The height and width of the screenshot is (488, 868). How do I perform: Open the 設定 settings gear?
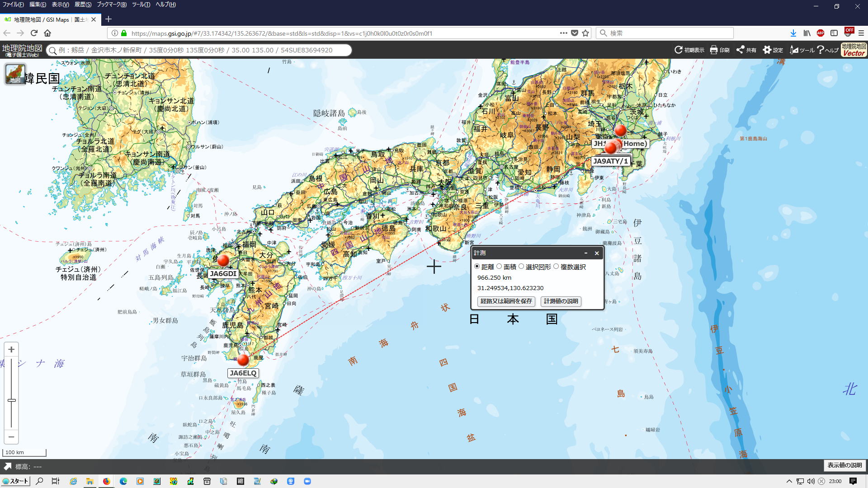(x=773, y=50)
